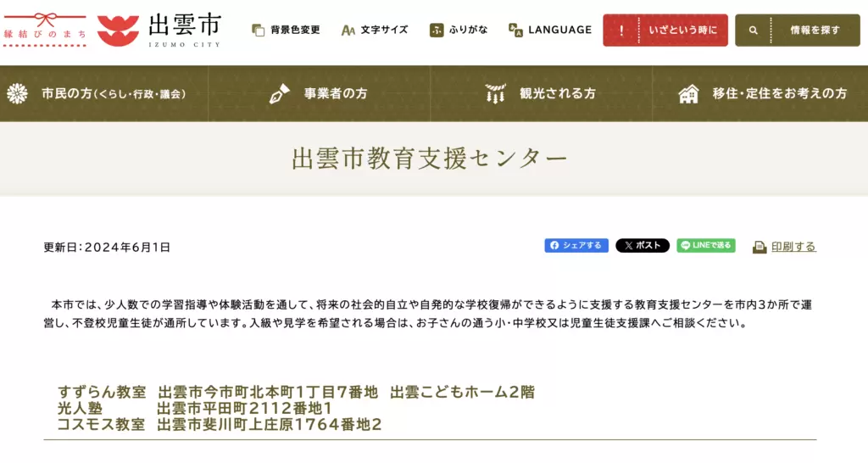
Task: Toggle ふりがな furigana display
Action: pyautogui.click(x=459, y=30)
